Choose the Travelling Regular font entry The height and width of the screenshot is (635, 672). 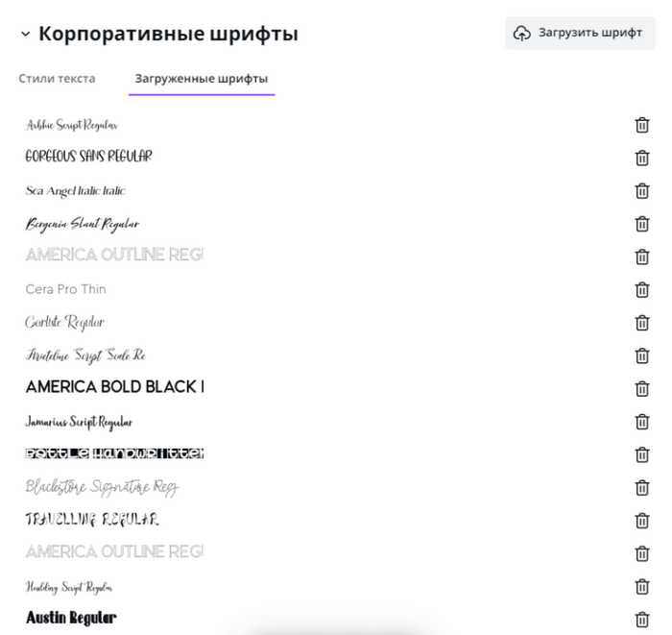coord(91,520)
